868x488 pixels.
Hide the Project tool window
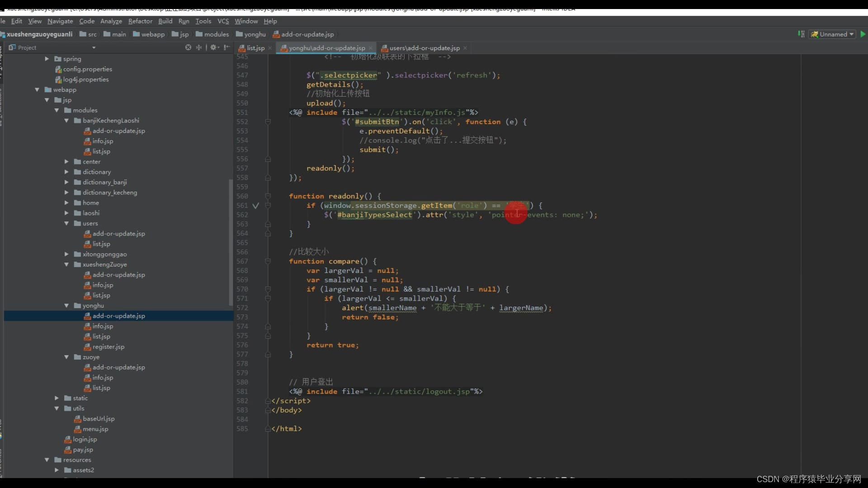(x=226, y=47)
